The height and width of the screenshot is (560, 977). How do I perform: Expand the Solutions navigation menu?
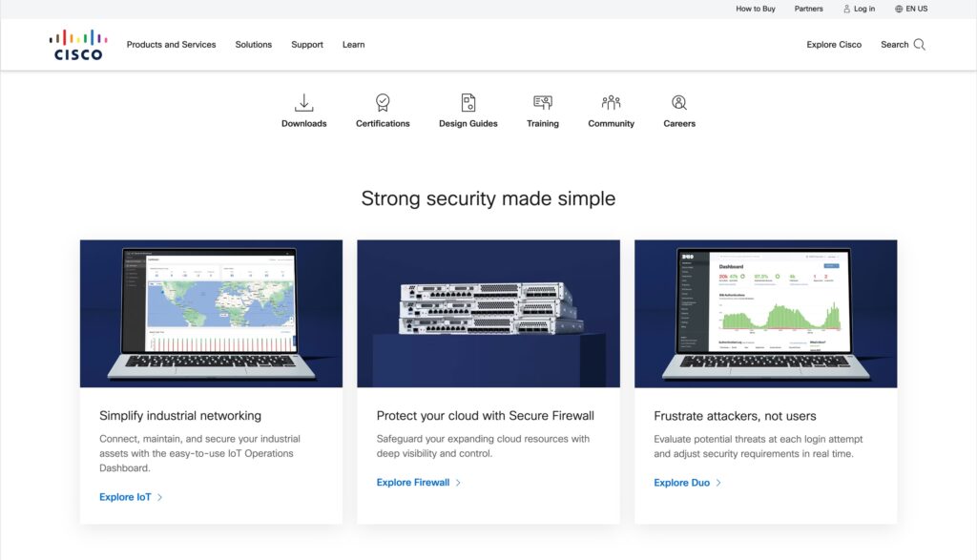[253, 44]
